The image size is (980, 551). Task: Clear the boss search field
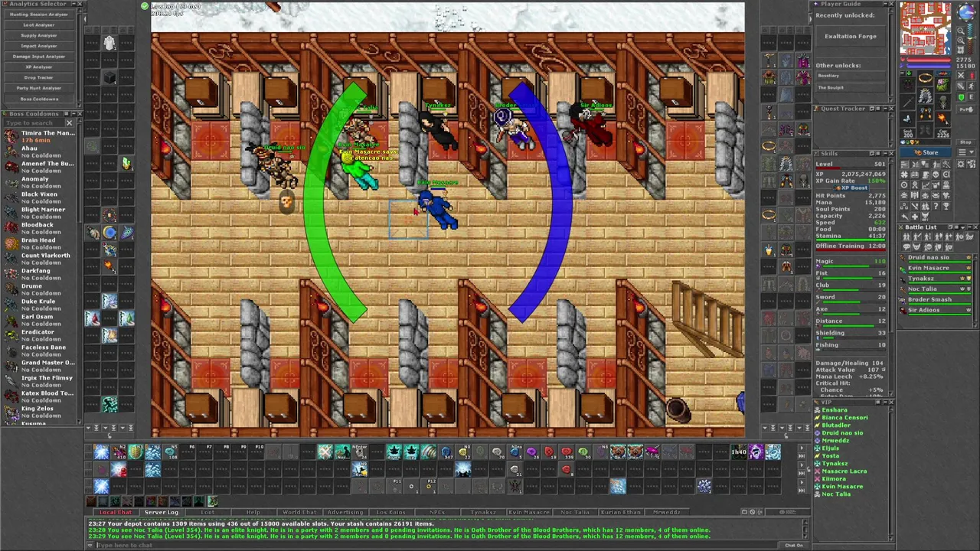[69, 122]
